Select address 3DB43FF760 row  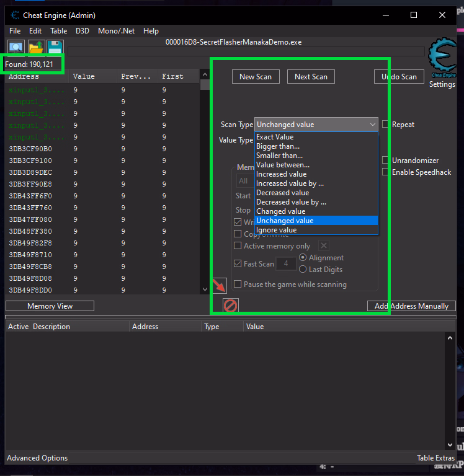(102, 208)
